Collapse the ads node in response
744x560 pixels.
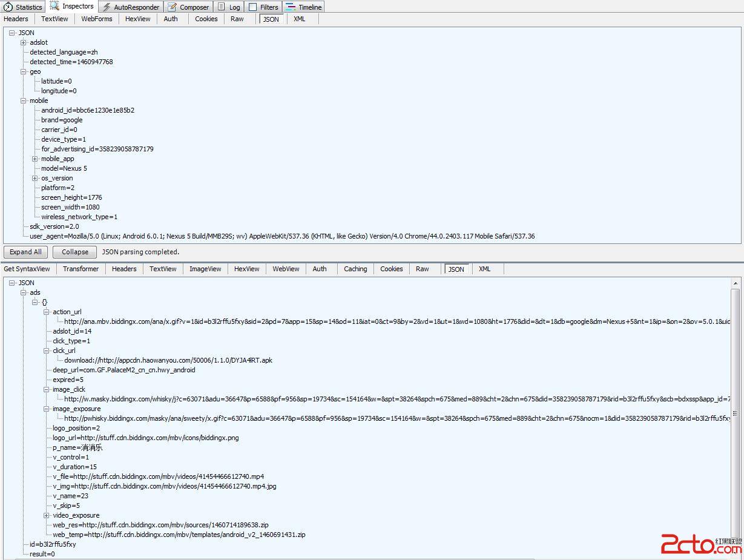24,292
